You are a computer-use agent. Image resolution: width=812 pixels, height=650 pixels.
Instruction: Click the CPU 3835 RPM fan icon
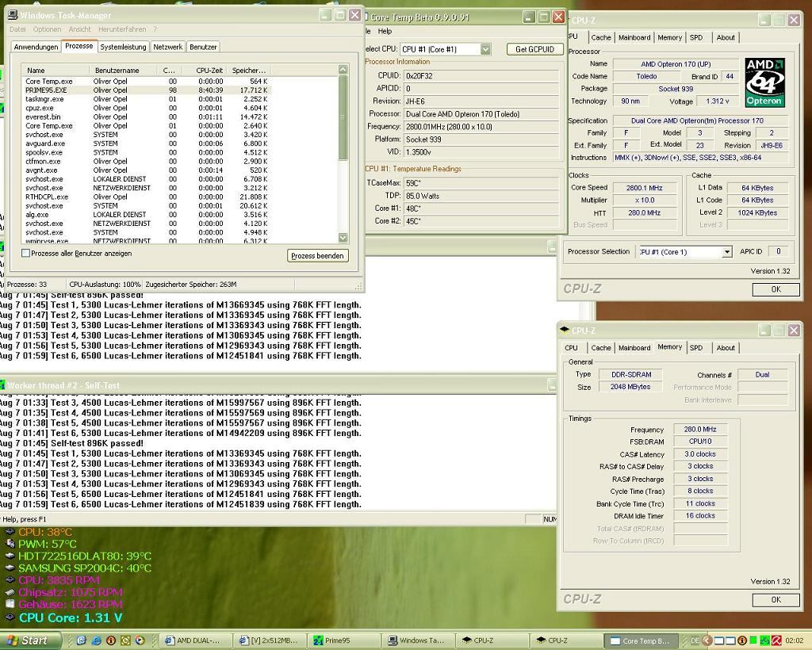tap(10, 580)
